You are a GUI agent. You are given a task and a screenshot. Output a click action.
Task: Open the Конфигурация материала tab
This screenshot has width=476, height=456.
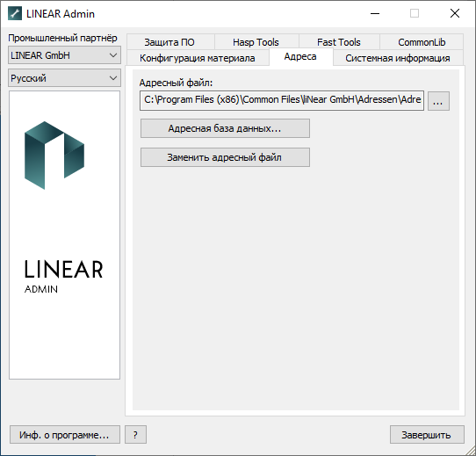198,58
